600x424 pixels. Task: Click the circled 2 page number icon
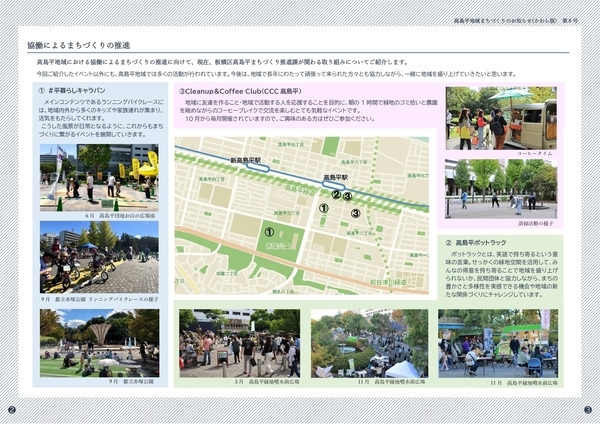(x=12, y=410)
